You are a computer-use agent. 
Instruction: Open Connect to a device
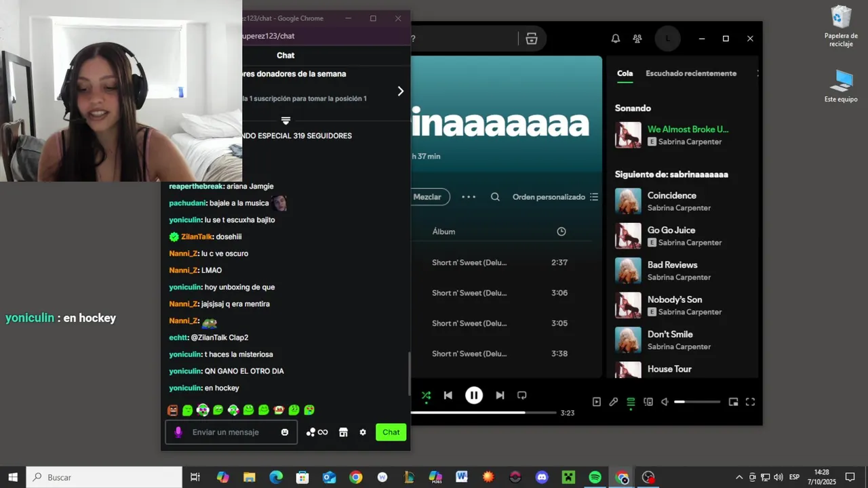tap(648, 402)
